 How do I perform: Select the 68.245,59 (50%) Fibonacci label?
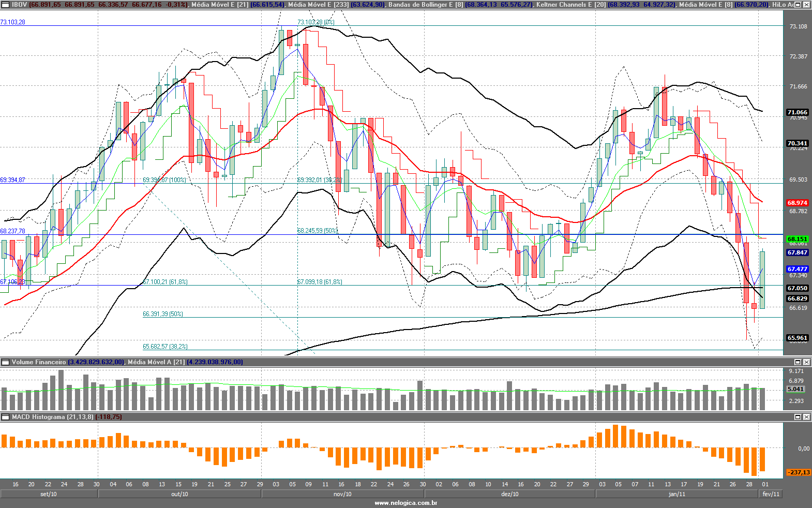click(317, 231)
